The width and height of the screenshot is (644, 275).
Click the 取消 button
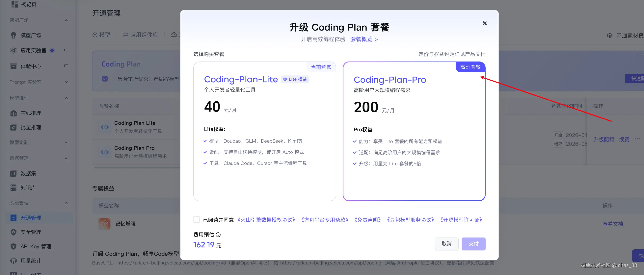[446, 243]
